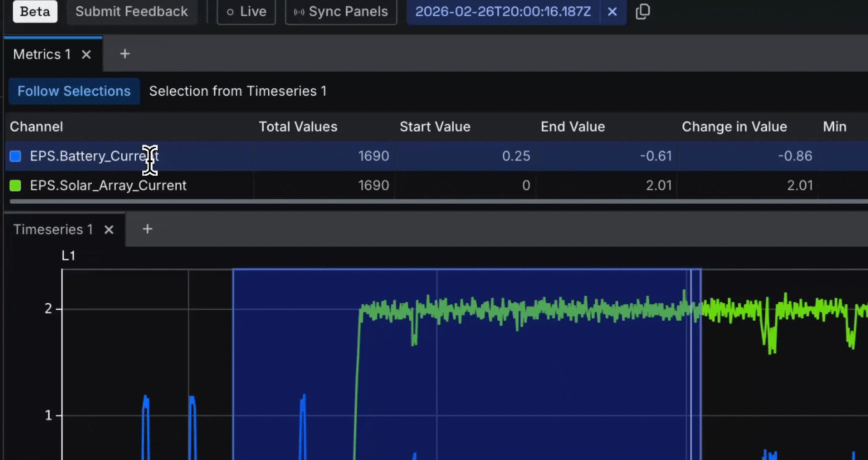The width and height of the screenshot is (868, 460).
Task: Clear the timestamp with its X icon
Action: (x=612, y=11)
